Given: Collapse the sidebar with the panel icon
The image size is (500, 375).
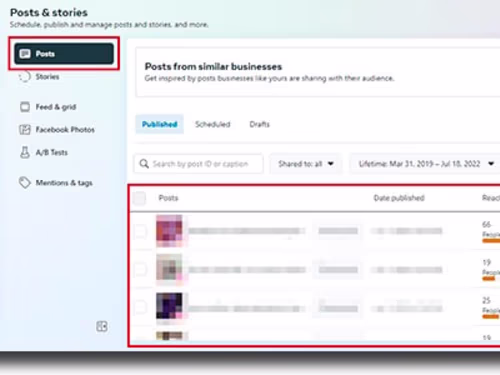Looking at the screenshot, I should tap(102, 326).
